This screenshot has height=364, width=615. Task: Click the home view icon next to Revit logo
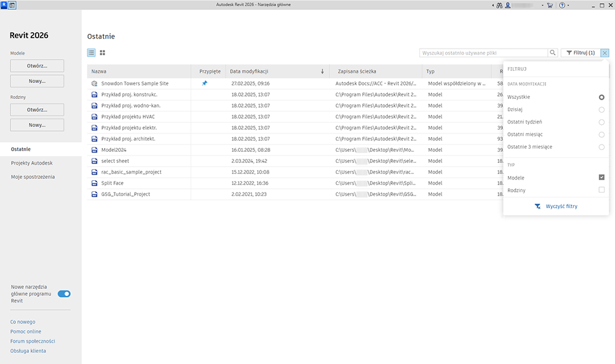pos(12,5)
